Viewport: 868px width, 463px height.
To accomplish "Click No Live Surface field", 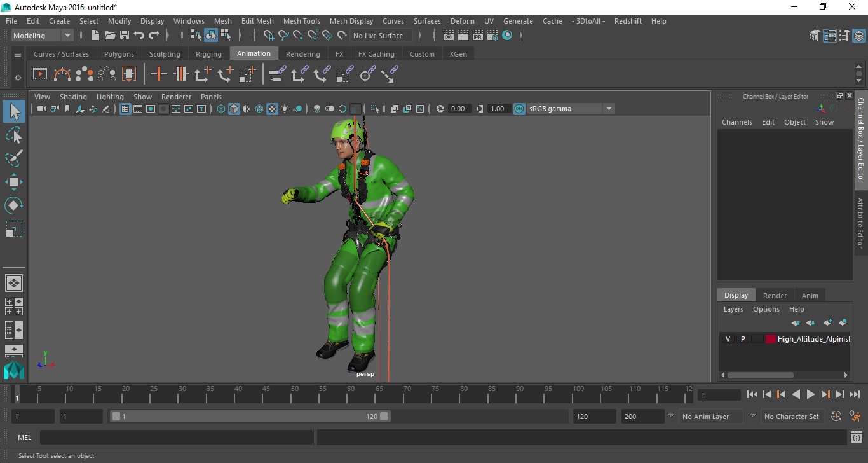I will pyautogui.click(x=381, y=36).
